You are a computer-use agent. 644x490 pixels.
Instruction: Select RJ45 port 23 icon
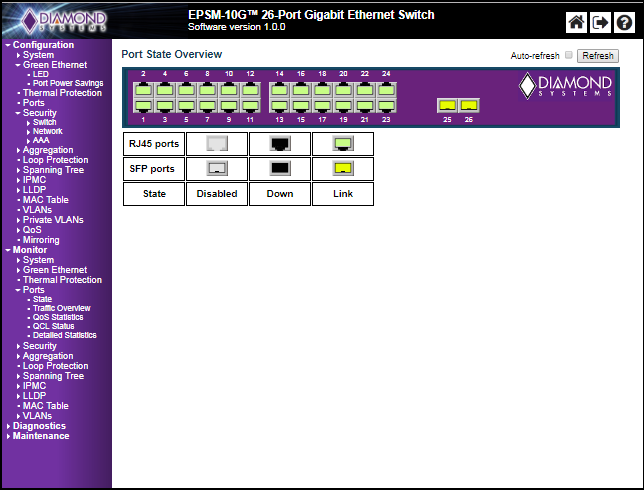(x=386, y=105)
